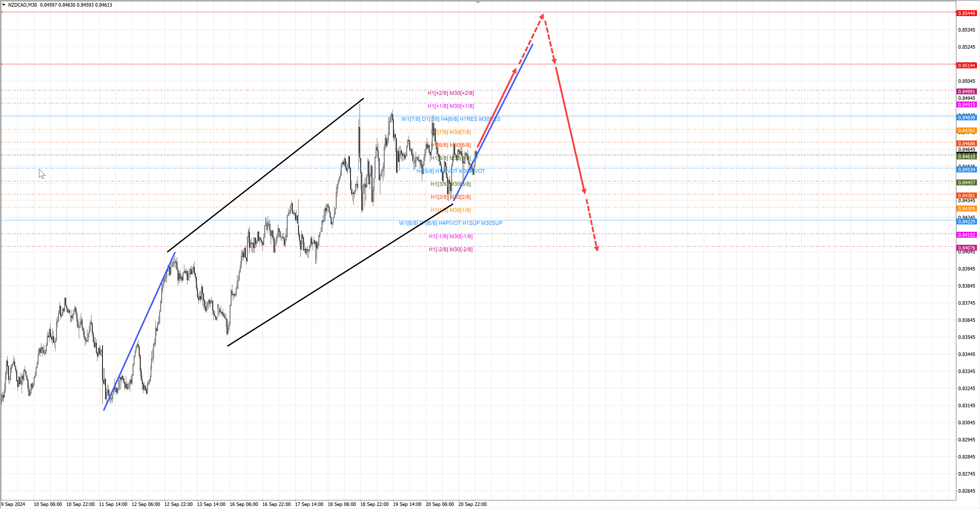980x509 pixels.
Task: Click the 20 Sep 22:00 time axis label
Action: pyautogui.click(x=472, y=504)
